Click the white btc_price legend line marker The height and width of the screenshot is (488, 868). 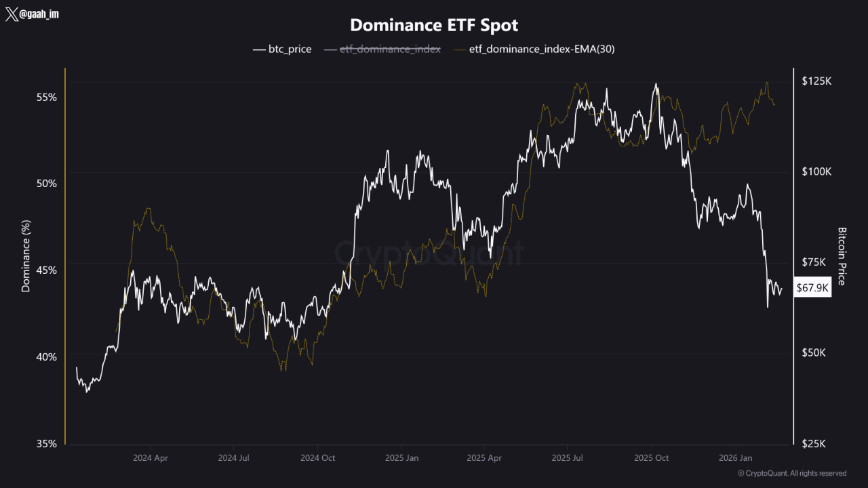259,49
